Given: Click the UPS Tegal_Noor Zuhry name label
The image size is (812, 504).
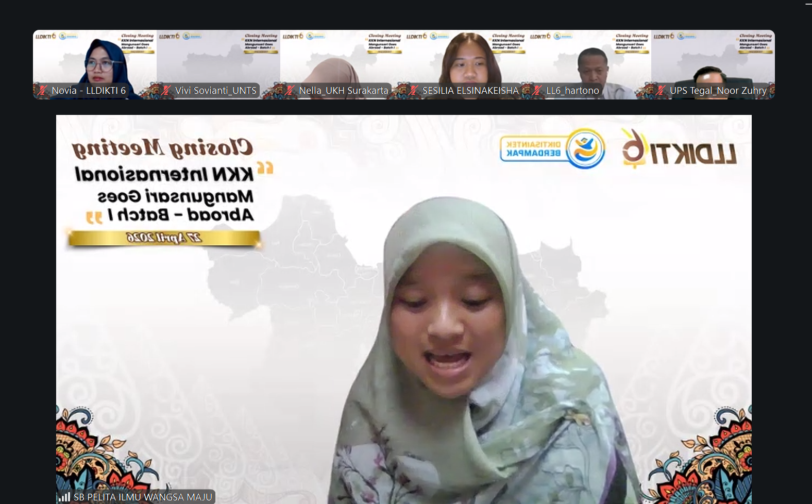Looking at the screenshot, I should pyautogui.click(x=718, y=91).
